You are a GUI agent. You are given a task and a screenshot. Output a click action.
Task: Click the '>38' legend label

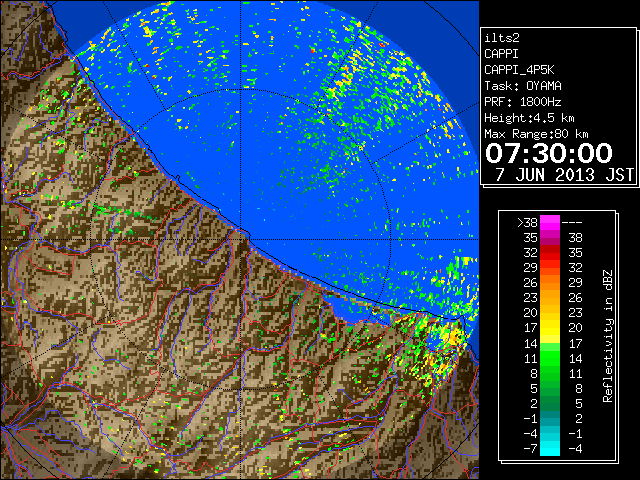click(527, 223)
